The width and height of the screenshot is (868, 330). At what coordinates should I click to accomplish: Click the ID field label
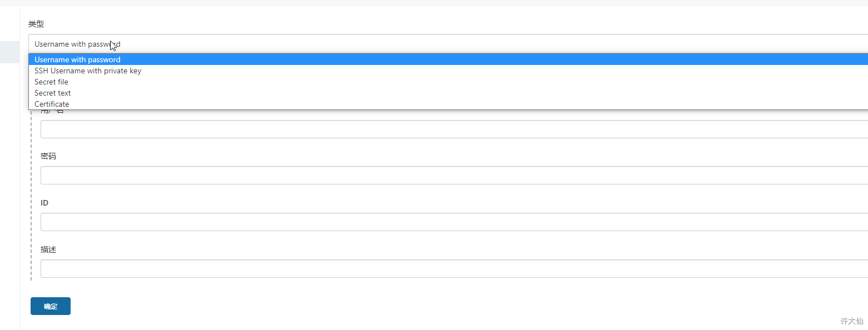[44, 203]
